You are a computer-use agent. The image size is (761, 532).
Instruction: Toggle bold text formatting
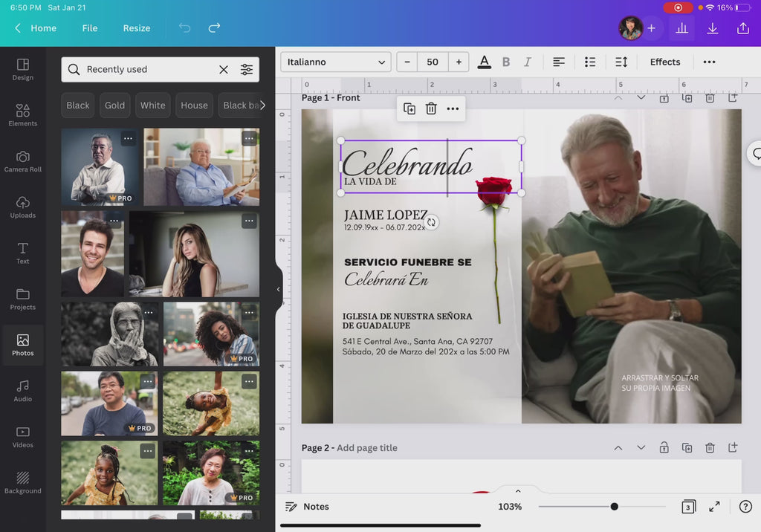point(506,62)
